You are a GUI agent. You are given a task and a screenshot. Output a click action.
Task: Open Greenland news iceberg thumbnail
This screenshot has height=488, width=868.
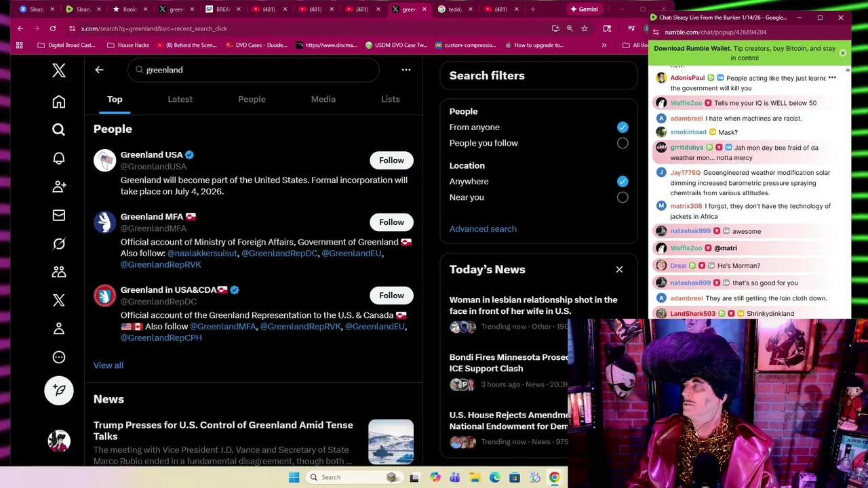click(x=391, y=442)
